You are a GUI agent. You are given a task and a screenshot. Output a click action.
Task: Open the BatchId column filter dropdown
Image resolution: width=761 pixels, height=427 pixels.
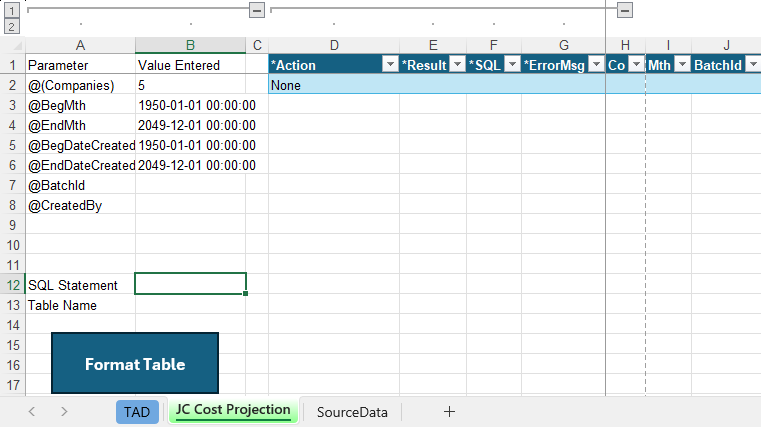(753, 64)
